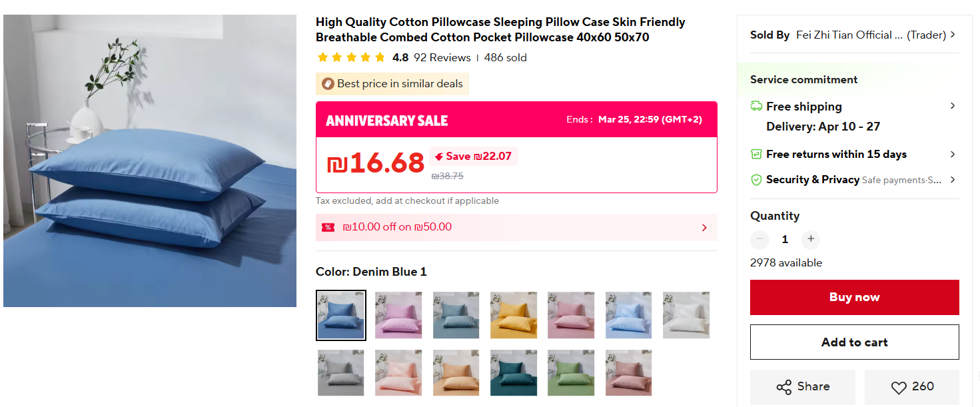This screenshot has width=980, height=407.
Task: Click the main blue pillow product image
Action: tap(150, 161)
